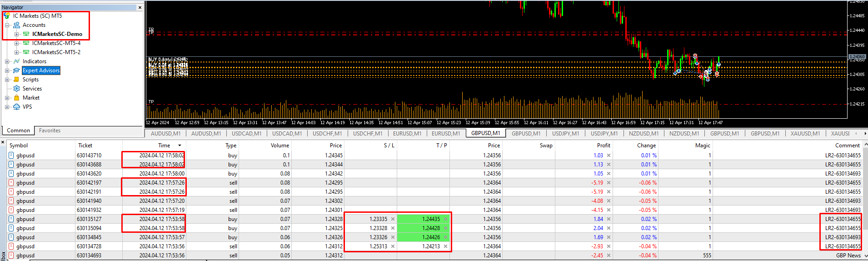Image resolution: width=868 pixels, height=261 pixels.
Task: Remove the stop loss 1.25313 via its x
Action: point(393,246)
